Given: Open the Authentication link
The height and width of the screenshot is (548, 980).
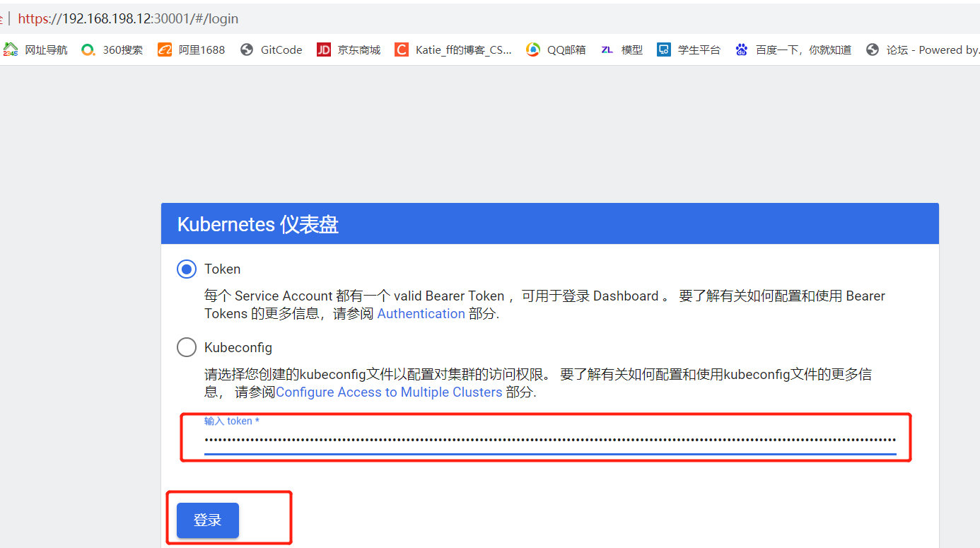Looking at the screenshot, I should 421,314.
